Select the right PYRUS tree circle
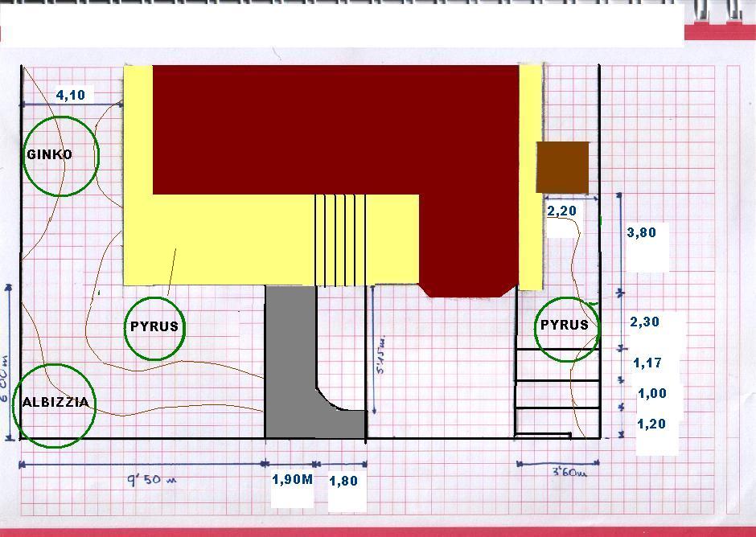This screenshot has width=756, height=537. click(x=568, y=330)
